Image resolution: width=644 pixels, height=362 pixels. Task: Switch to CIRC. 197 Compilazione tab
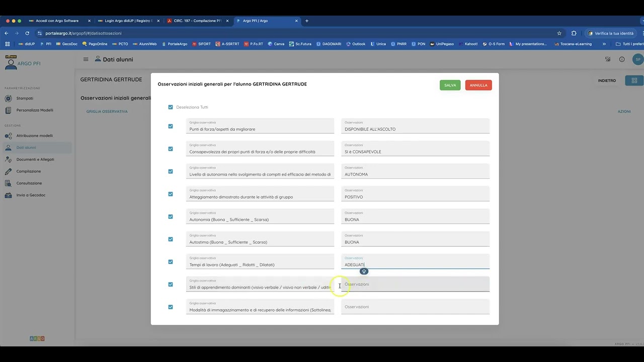pos(197,21)
